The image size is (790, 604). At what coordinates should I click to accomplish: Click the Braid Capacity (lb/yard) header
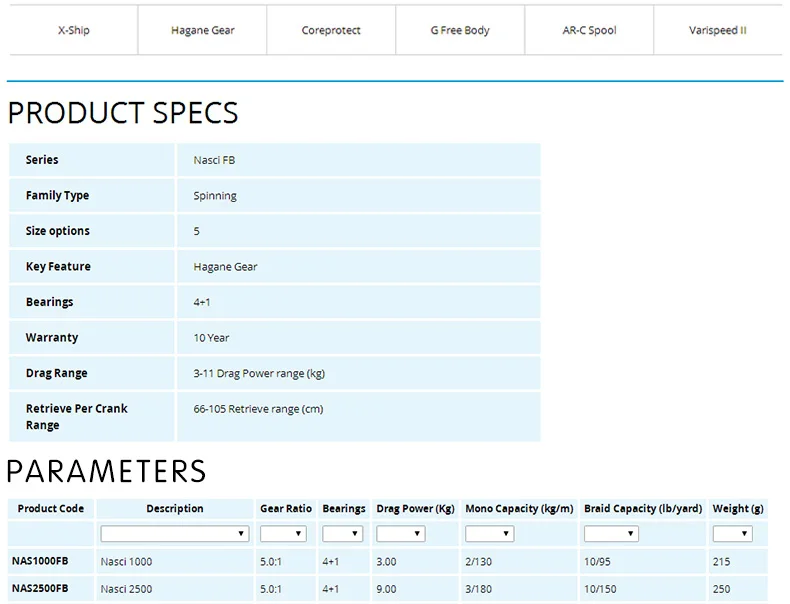pyautogui.click(x=643, y=508)
